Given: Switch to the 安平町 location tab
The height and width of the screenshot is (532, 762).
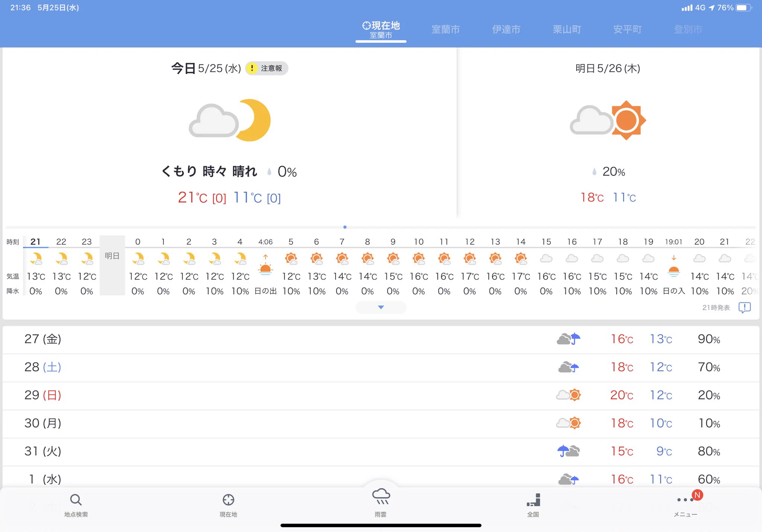Looking at the screenshot, I should (x=627, y=29).
